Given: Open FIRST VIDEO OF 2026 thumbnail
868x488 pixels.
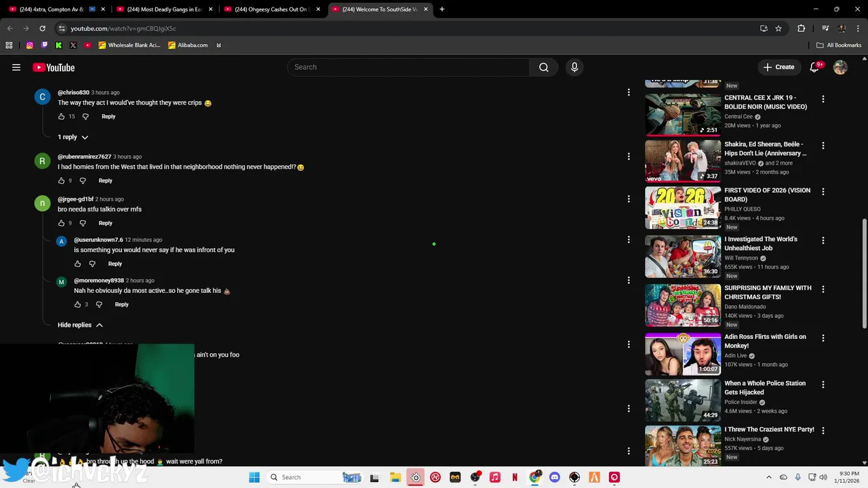Looking at the screenshot, I should coord(683,207).
